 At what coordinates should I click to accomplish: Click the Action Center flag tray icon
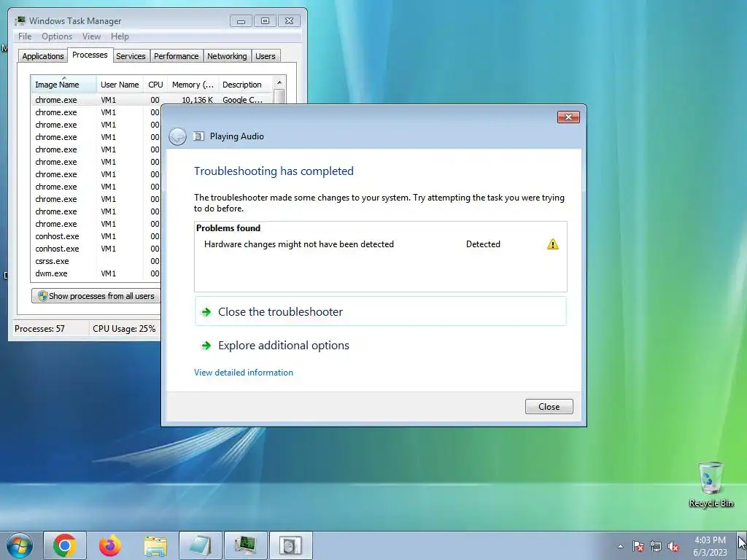[x=638, y=546]
